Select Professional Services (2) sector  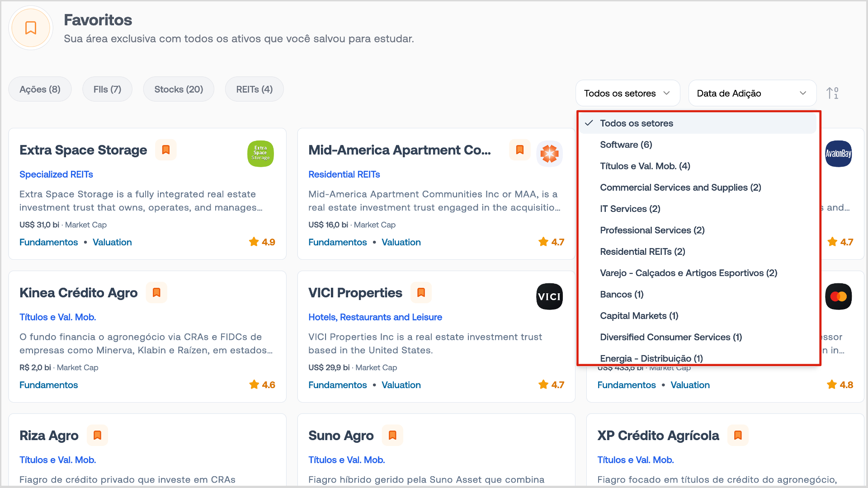coord(698,230)
